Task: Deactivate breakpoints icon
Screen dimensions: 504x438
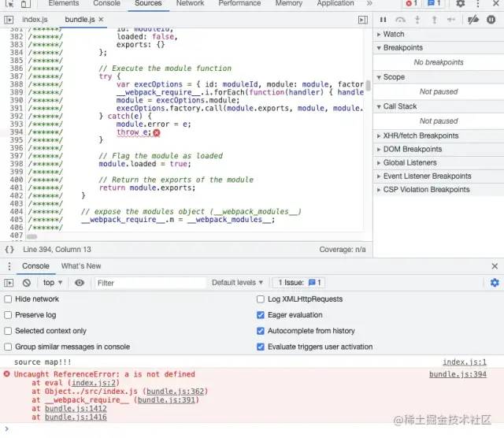Action: pos(473,20)
